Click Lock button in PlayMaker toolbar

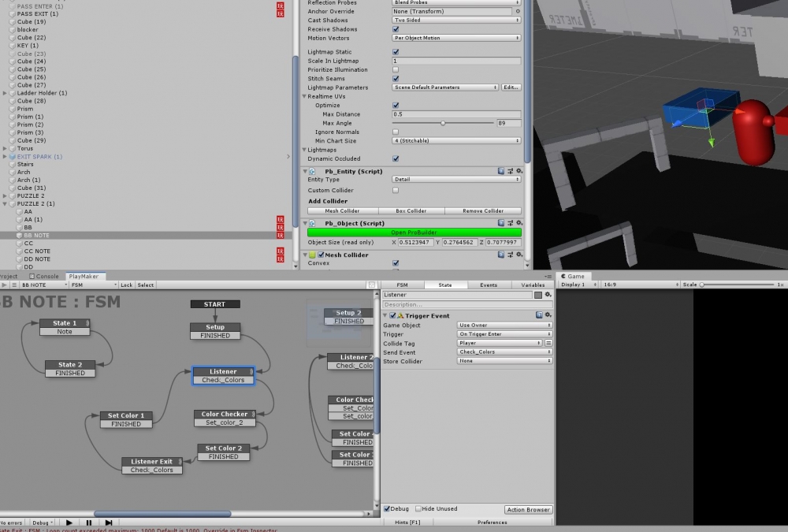(127, 285)
